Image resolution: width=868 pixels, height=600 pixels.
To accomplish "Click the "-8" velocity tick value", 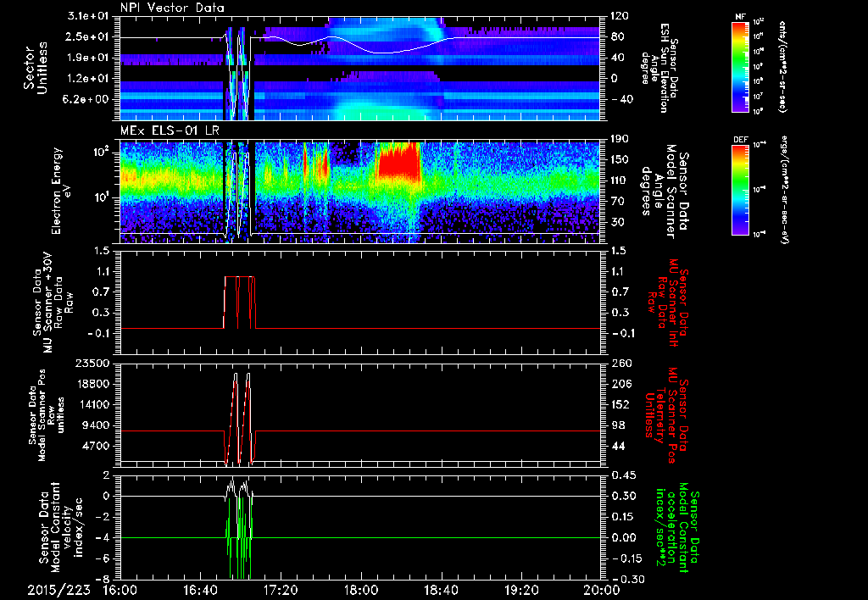I will click(x=103, y=579).
